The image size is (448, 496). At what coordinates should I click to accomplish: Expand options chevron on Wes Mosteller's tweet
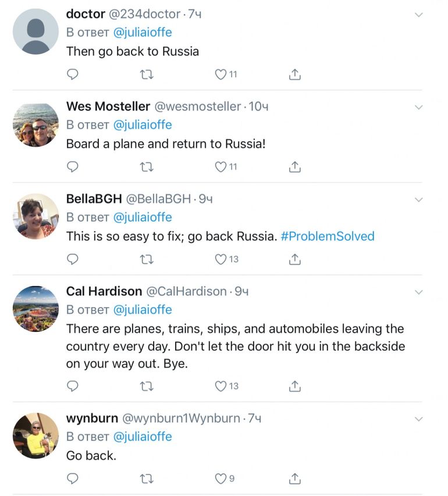[418, 107]
